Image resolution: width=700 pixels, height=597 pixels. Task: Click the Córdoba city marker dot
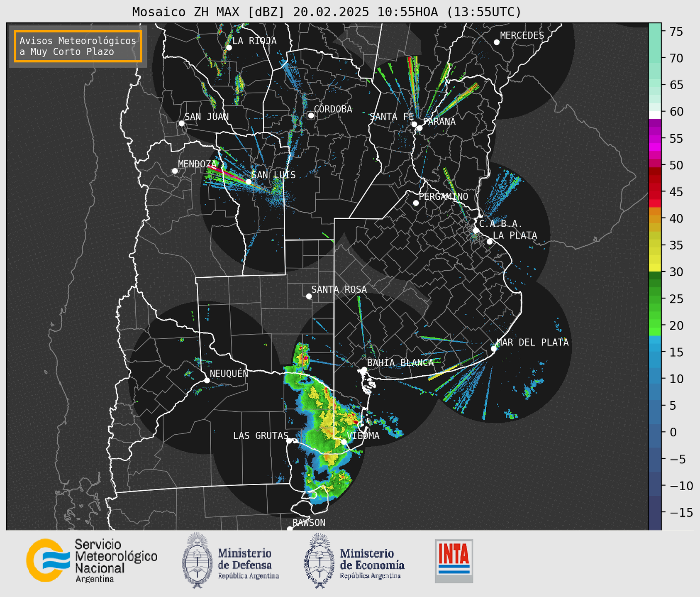pyautogui.click(x=311, y=115)
